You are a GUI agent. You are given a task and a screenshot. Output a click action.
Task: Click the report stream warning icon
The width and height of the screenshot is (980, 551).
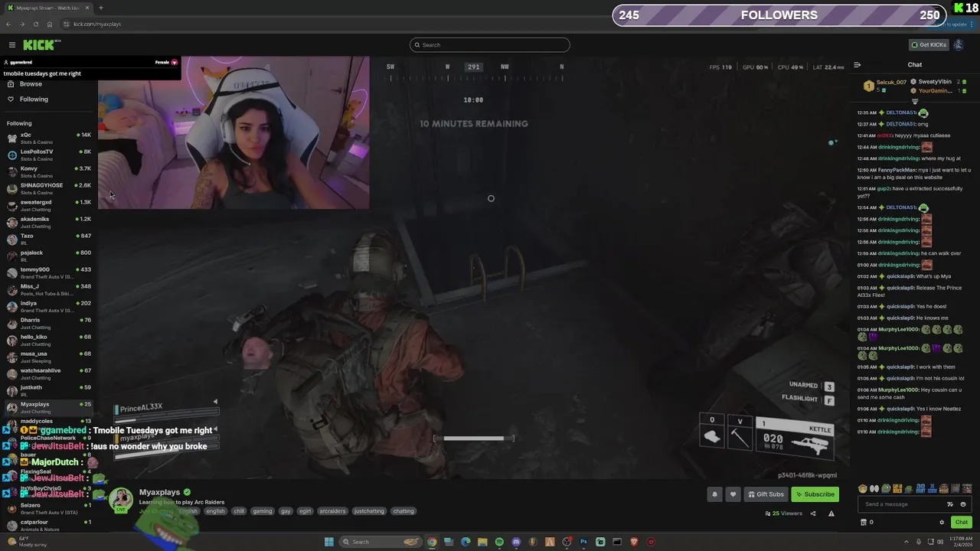pyautogui.click(x=831, y=514)
